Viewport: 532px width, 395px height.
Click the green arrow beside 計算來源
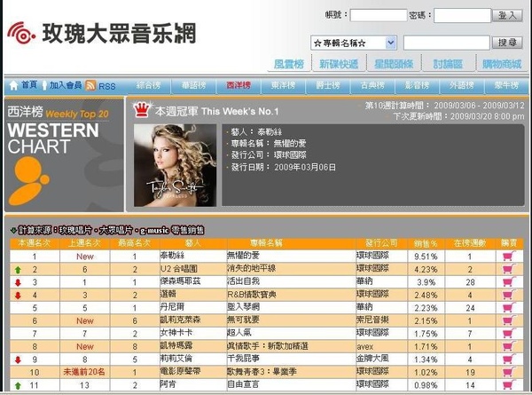pyautogui.click(x=13, y=231)
